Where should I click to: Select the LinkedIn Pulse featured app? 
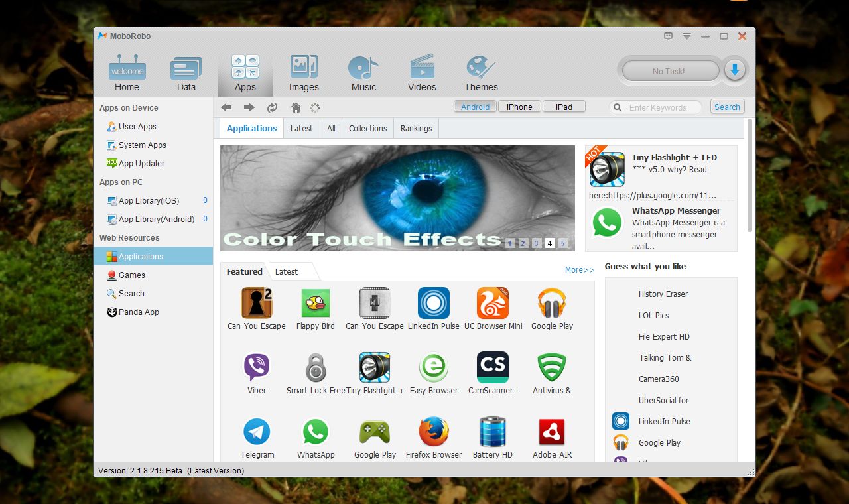[434, 310]
